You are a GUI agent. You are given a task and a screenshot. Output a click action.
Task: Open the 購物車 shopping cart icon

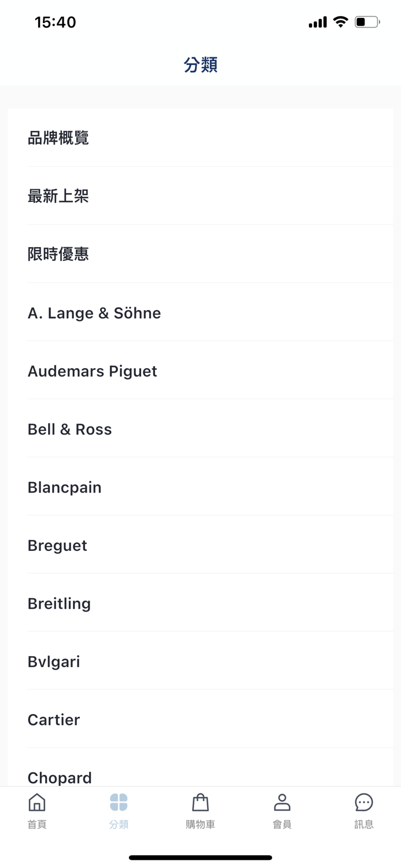point(200,803)
